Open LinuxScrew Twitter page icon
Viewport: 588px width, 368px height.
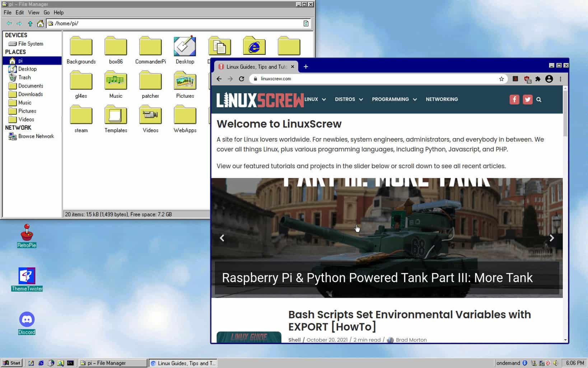pos(528,100)
